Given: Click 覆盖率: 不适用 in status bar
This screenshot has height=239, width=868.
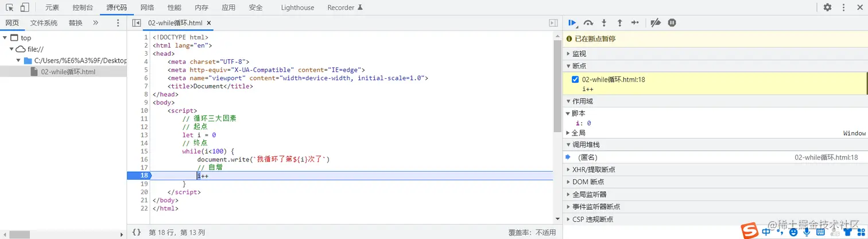Looking at the screenshot, I should 532,233.
